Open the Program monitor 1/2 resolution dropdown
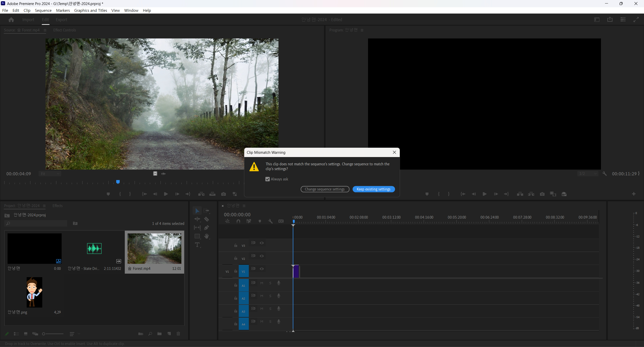The height and width of the screenshot is (347, 644). pos(588,174)
